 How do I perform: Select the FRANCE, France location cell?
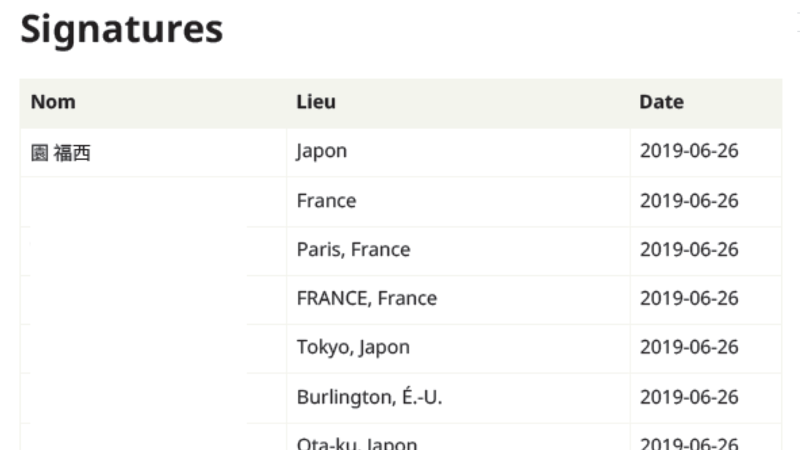366,298
